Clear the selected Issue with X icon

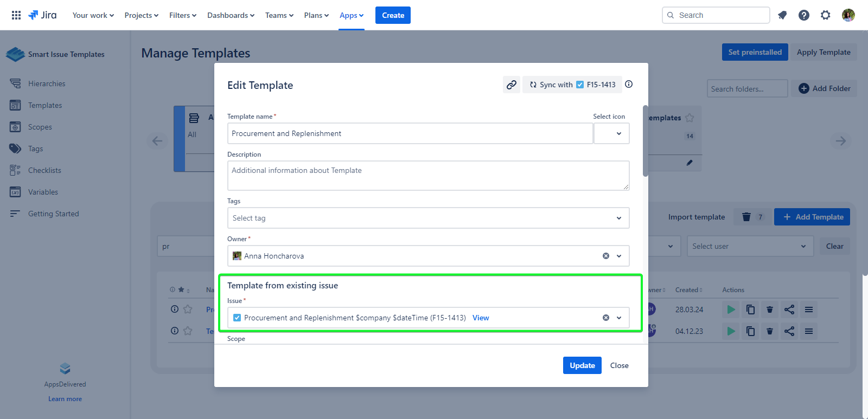(606, 318)
